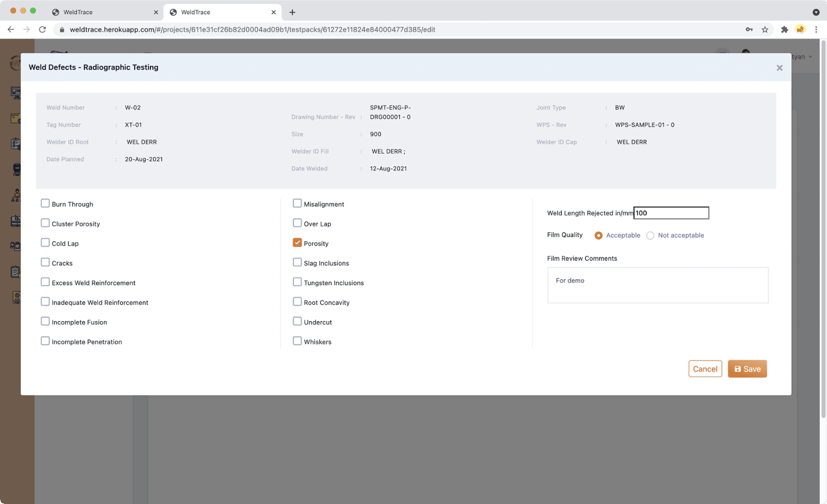Bookmark this page with star icon

[765, 29]
